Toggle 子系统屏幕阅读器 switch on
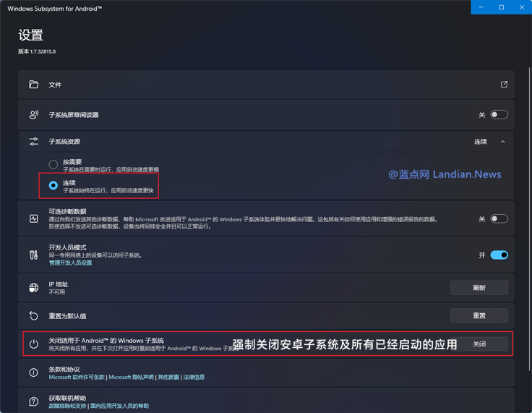Screen dimensions: 532x413 click(x=499, y=114)
